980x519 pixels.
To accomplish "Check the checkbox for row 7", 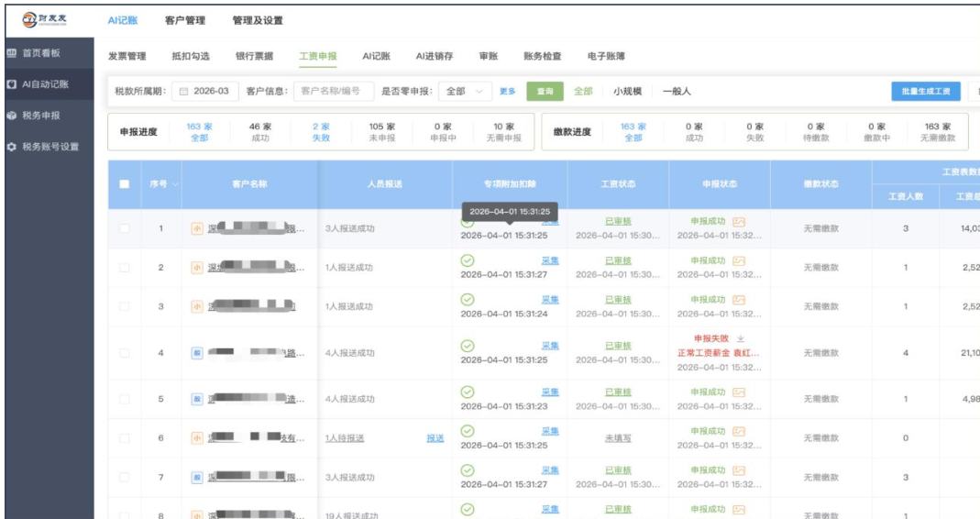I will tap(125, 477).
